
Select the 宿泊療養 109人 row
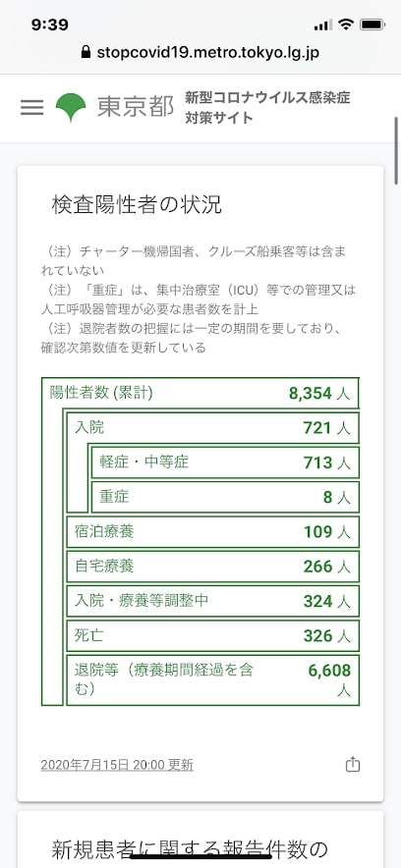click(x=212, y=532)
